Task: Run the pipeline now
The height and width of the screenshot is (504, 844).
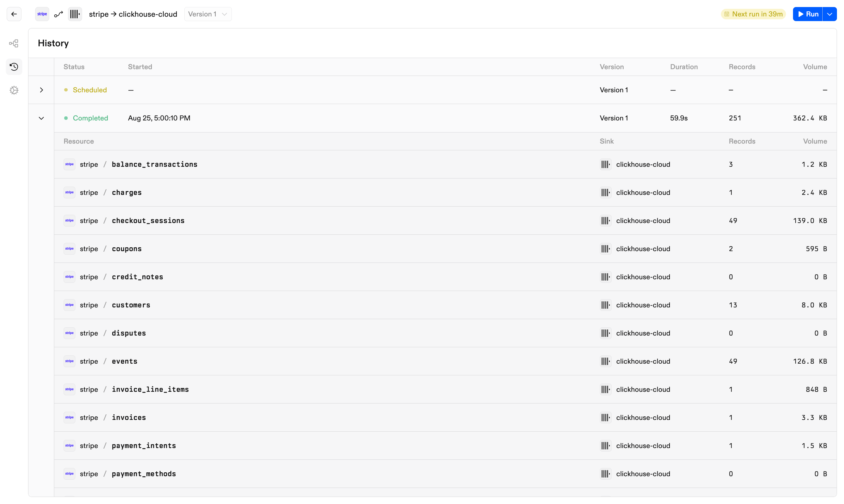Action: click(x=808, y=14)
